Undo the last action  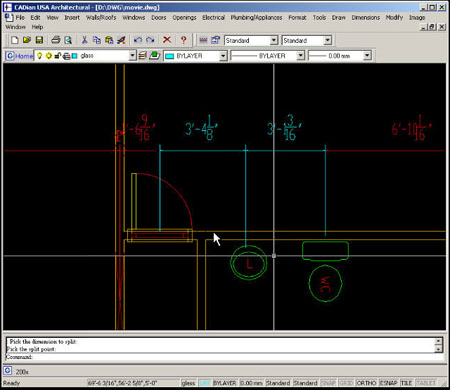click(138, 40)
